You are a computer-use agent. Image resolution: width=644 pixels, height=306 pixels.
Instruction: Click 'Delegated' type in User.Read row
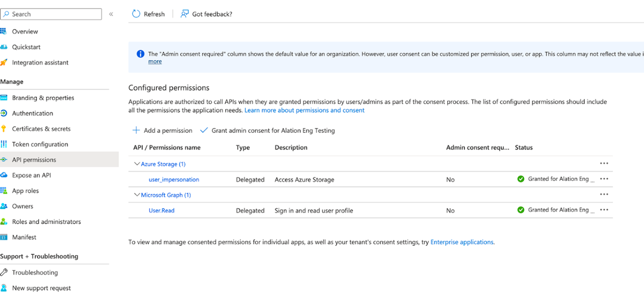[250, 210]
